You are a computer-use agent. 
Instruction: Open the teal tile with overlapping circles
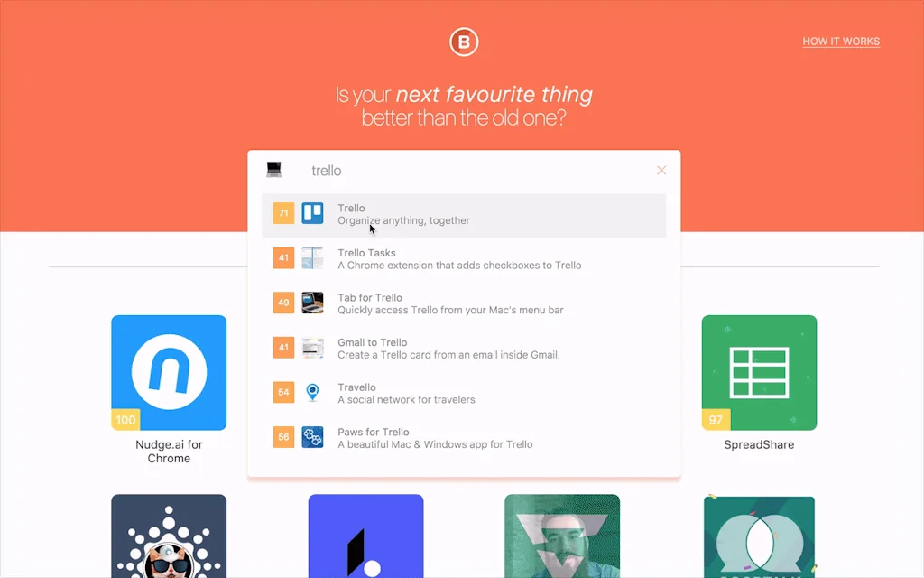[759, 536]
